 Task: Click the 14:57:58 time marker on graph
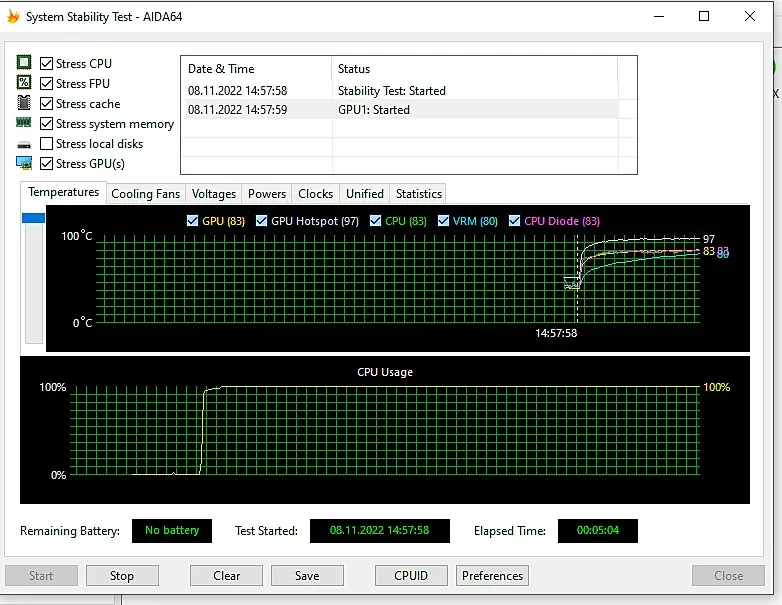pyautogui.click(x=556, y=333)
